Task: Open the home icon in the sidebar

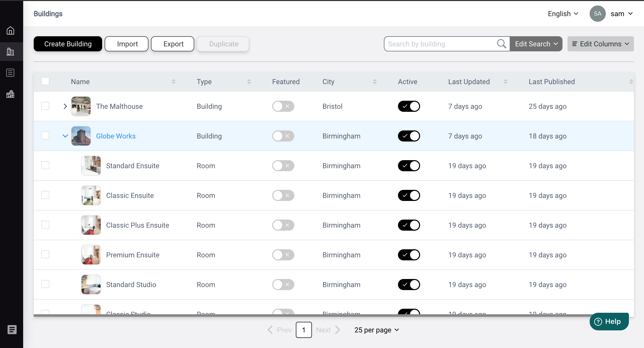Action: (10, 30)
